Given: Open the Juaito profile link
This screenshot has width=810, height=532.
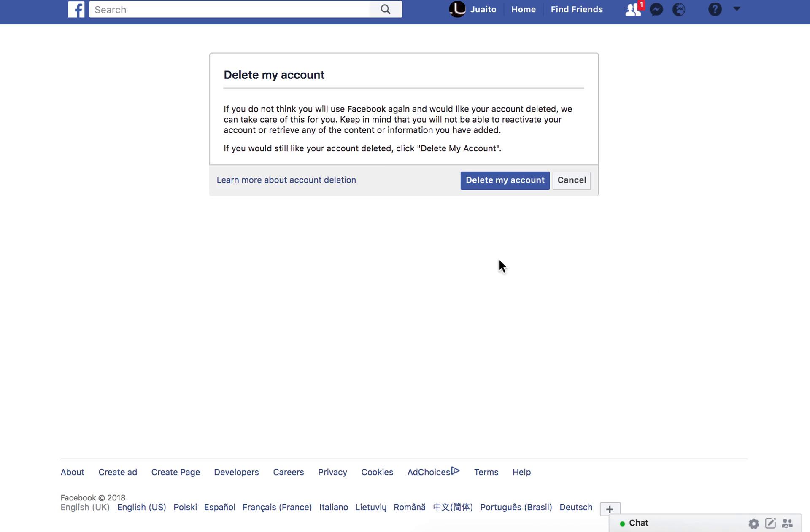Looking at the screenshot, I should 483,9.
